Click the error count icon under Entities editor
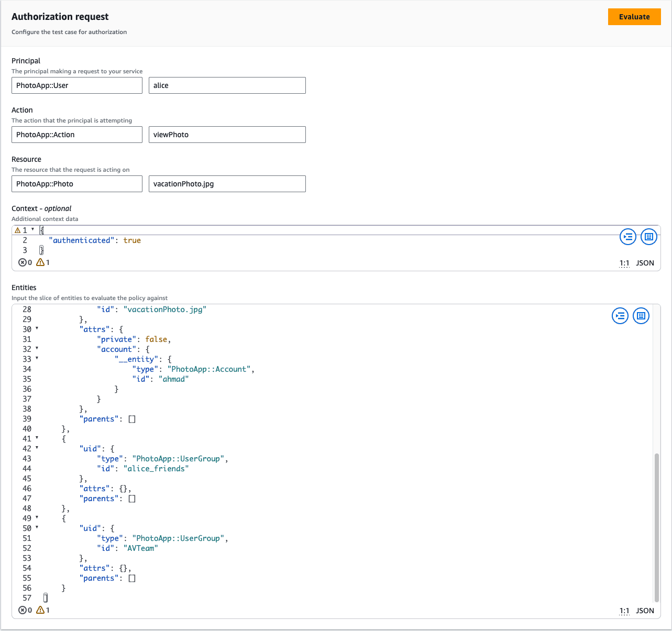Viewport: 672px width, 631px height. click(x=23, y=610)
